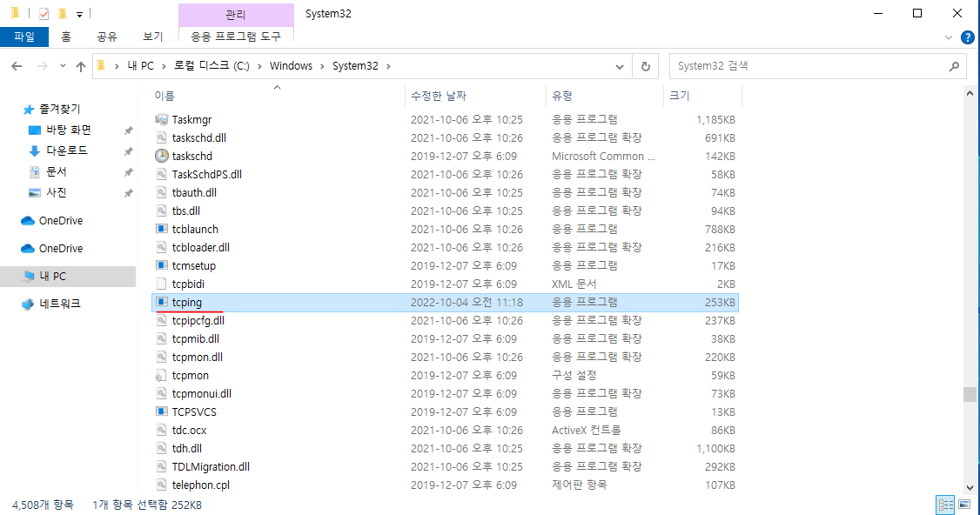The height and width of the screenshot is (515, 980).
Task: Expand chevron after 로컬 디스크 (C:) in path
Action: (259, 66)
